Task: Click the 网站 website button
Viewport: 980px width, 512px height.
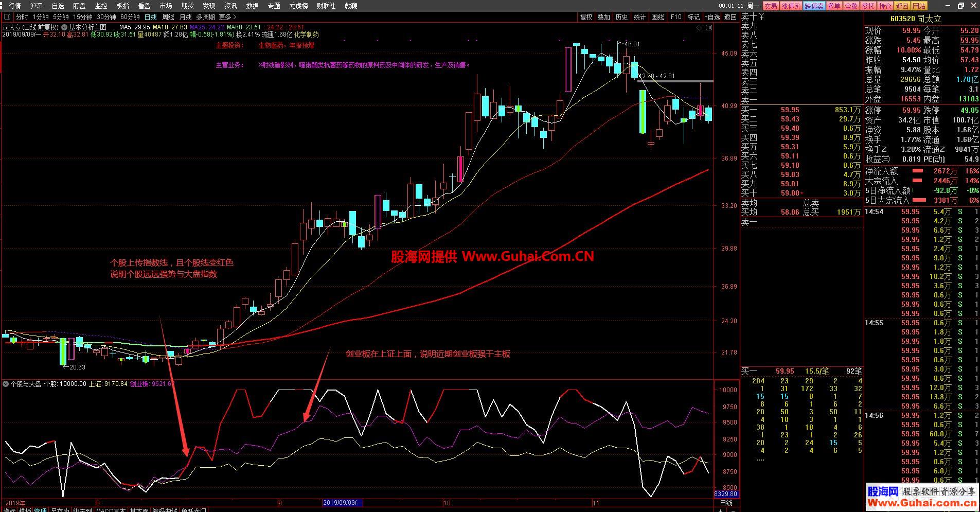Action: click(919, 6)
